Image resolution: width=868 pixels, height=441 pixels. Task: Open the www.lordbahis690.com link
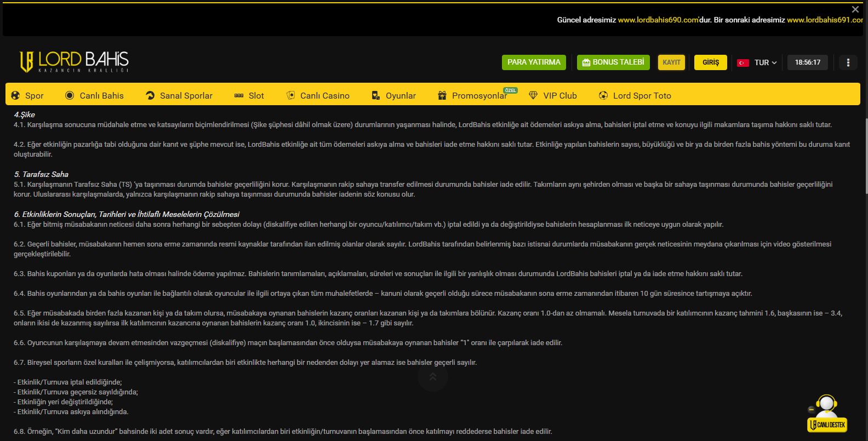658,20
